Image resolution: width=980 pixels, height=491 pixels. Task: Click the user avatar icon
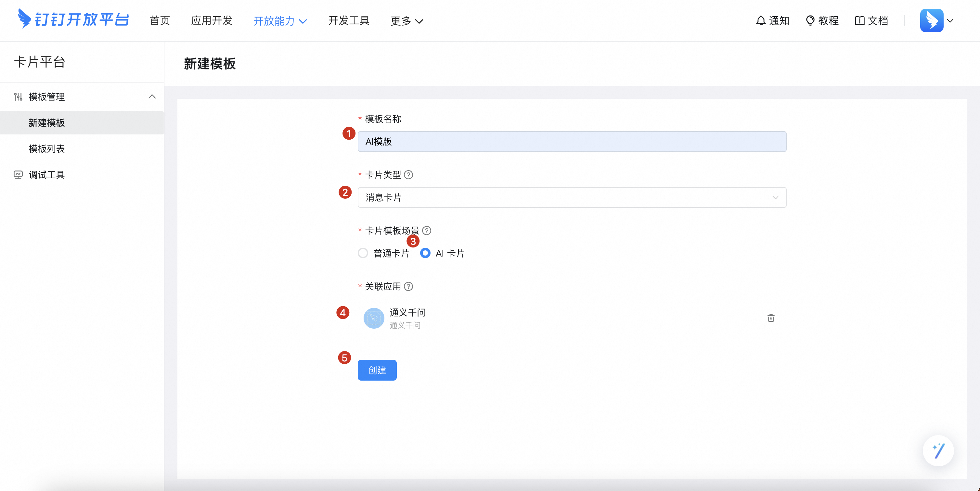pyautogui.click(x=931, y=20)
